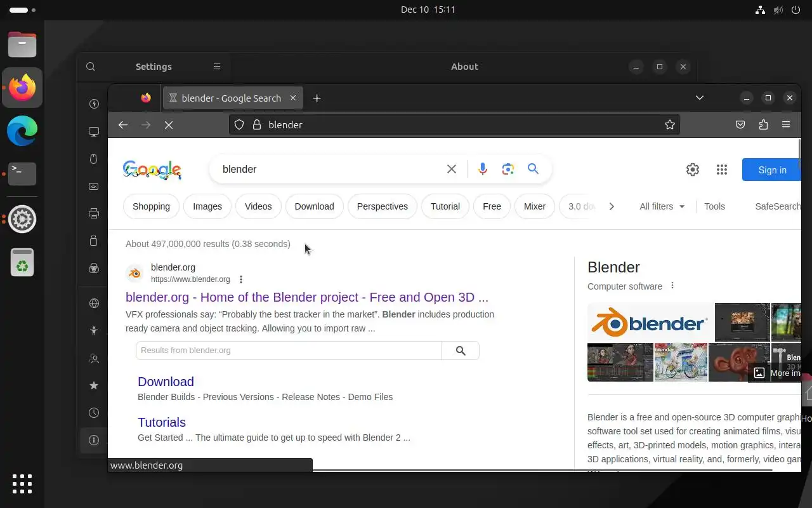Open the clock Dec 10 15:11 calendar
812x508 pixels.
point(428,10)
